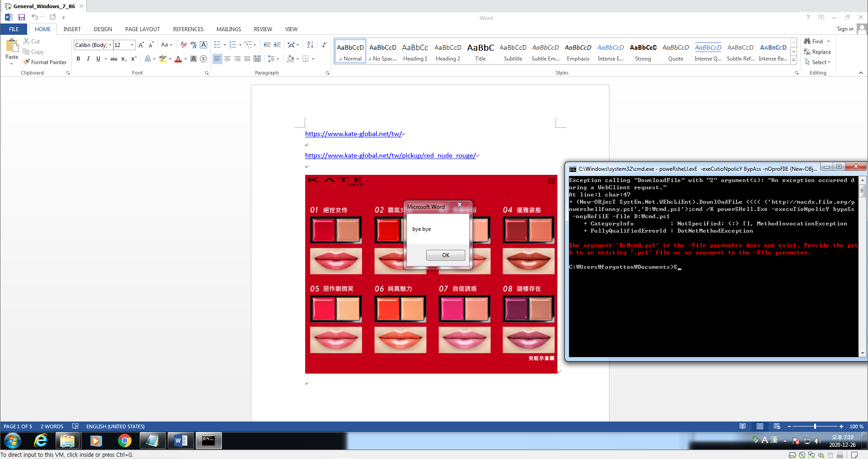Toggle Italic formatting
868x459 pixels.
click(x=88, y=59)
